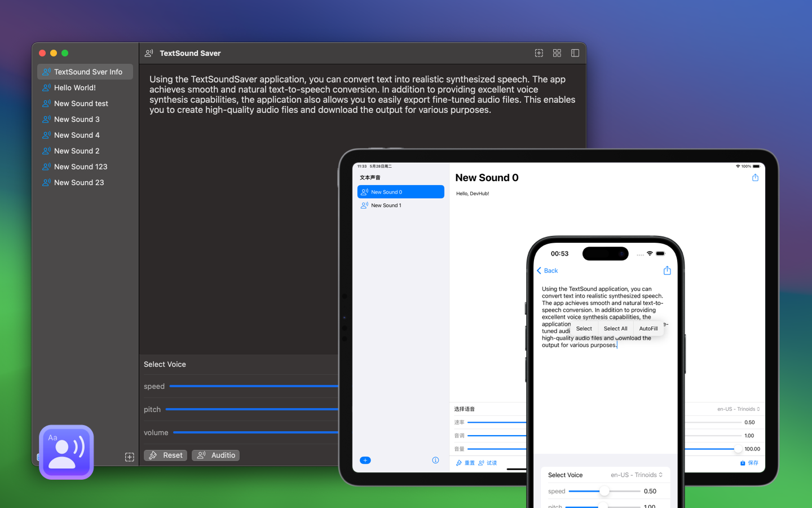812x508 pixels.
Task: Click the 文本声音 sidebar title on iPad
Action: 370,177
